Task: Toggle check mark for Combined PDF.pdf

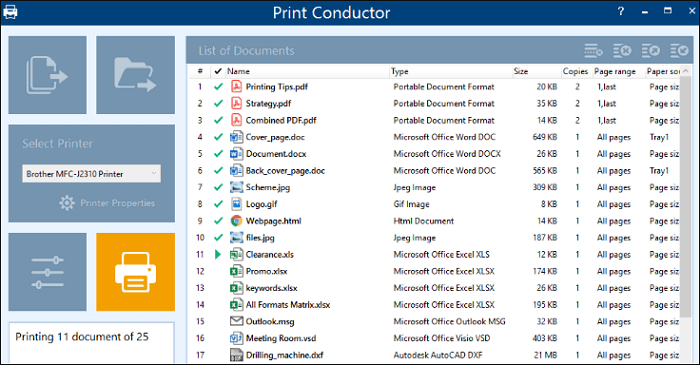Action: (218, 120)
